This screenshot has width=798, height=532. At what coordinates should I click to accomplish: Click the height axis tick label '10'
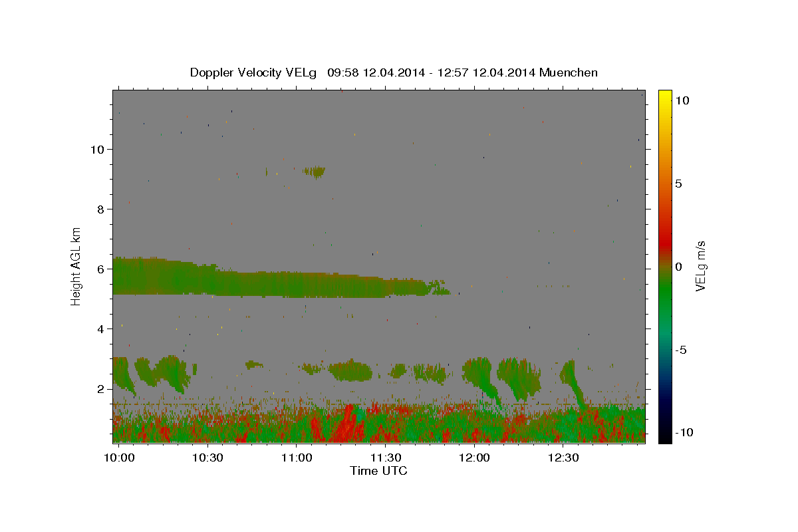click(x=98, y=149)
